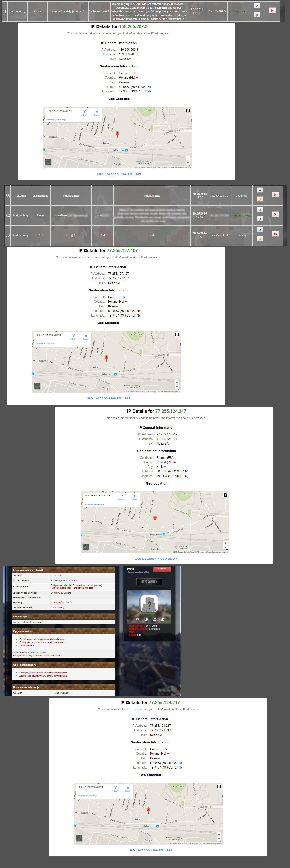The image size is (290, 868).
Task: Click the accept checkmark for application 61
Action: point(257,6)
